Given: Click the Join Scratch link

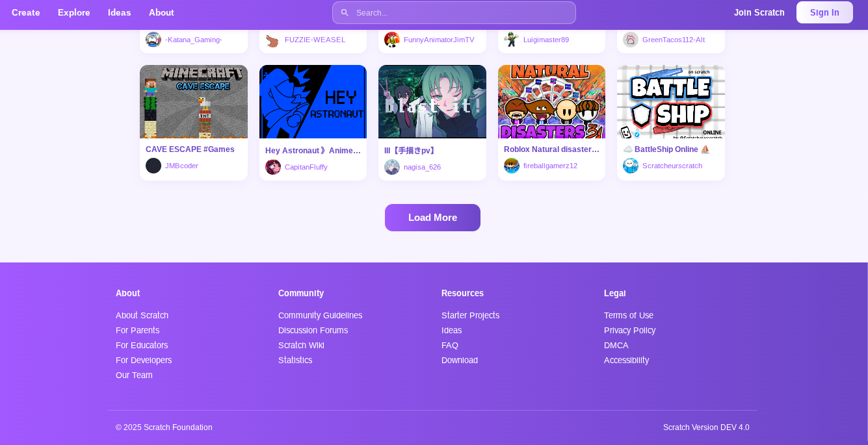Looking at the screenshot, I should tap(759, 12).
